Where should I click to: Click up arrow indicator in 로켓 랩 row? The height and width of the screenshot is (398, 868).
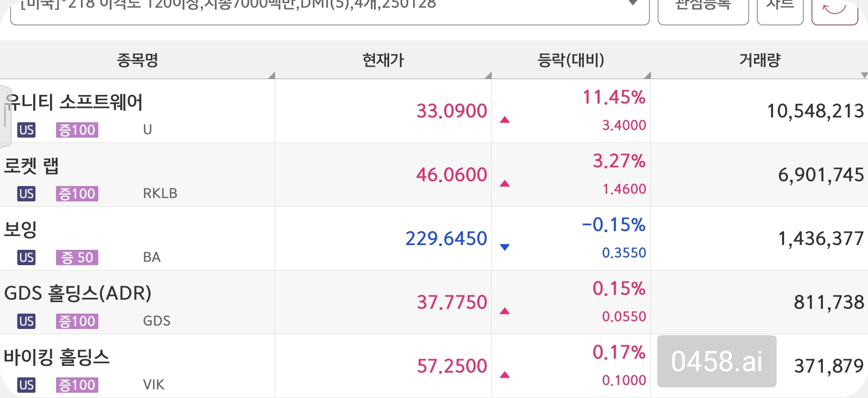(505, 184)
